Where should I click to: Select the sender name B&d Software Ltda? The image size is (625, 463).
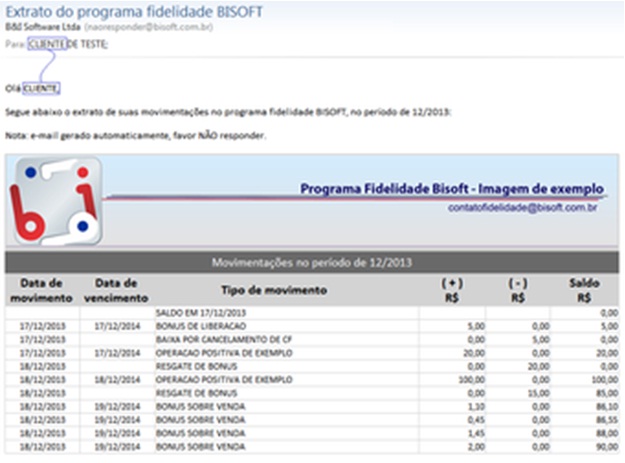tap(43, 27)
